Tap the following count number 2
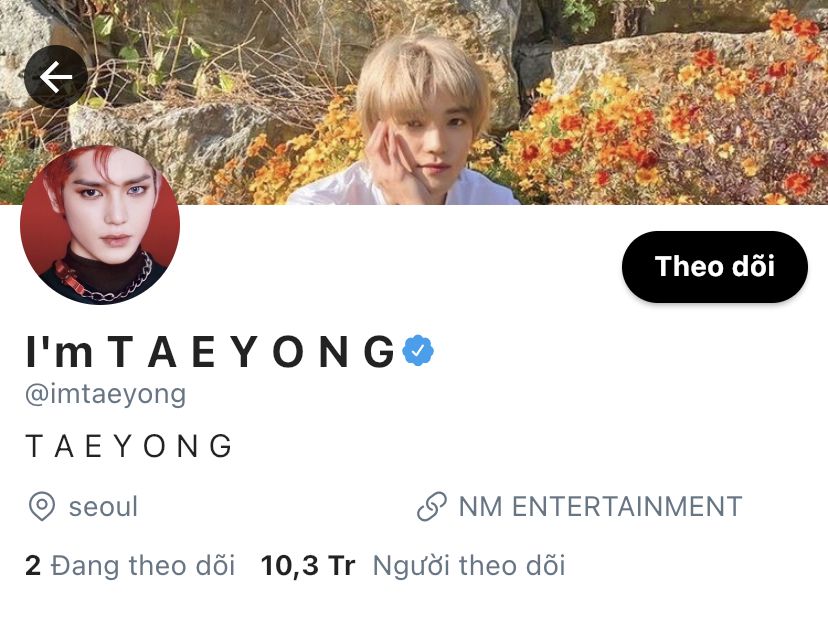The image size is (828, 623). pos(33,565)
